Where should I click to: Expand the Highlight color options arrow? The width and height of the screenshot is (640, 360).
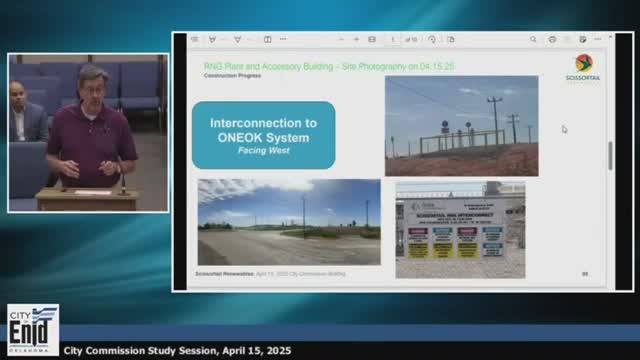point(249,40)
